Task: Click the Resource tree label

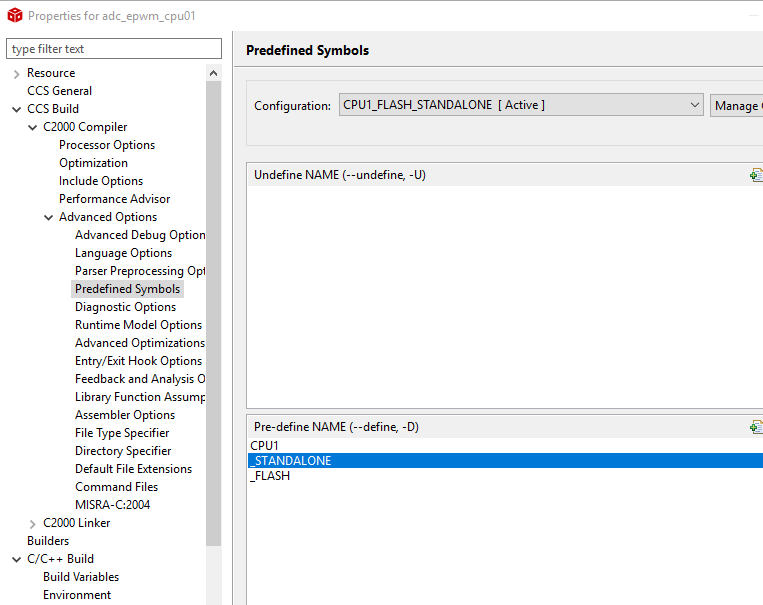Action: (51, 73)
